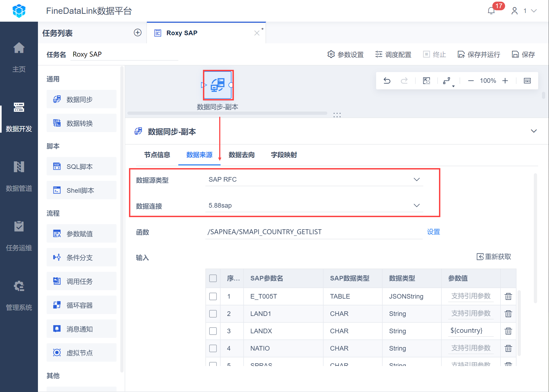Add new task with plus icon
Viewport: 549px width, 392px height.
tap(138, 33)
